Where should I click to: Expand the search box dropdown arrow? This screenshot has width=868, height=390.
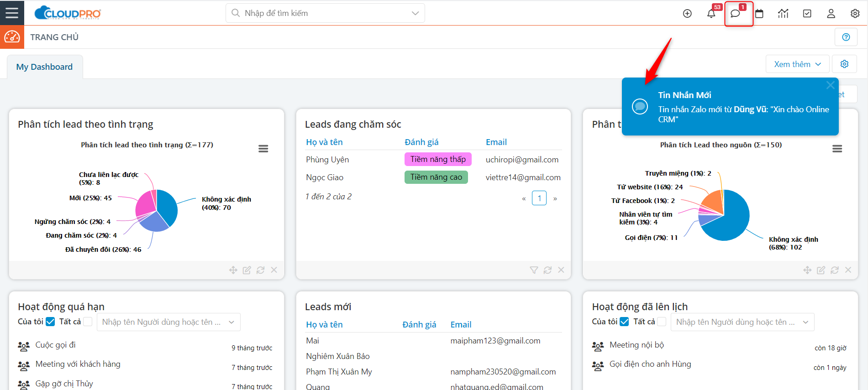pyautogui.click(x=415, y=13)
